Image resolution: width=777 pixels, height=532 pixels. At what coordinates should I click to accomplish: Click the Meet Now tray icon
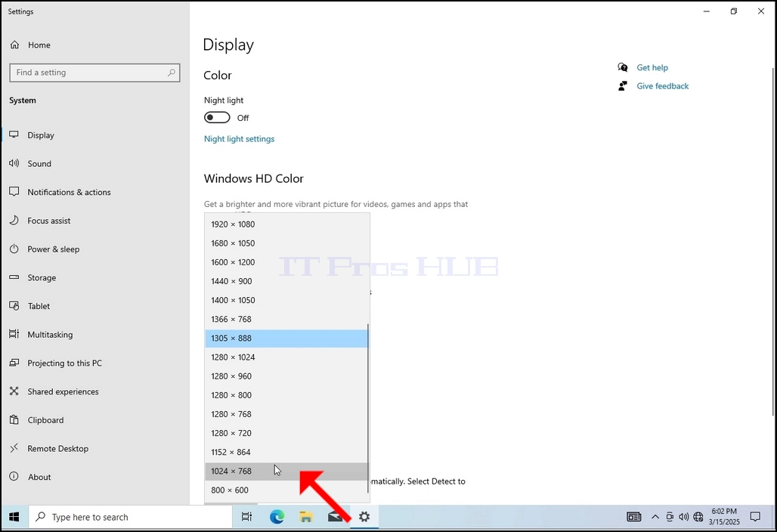670,517
